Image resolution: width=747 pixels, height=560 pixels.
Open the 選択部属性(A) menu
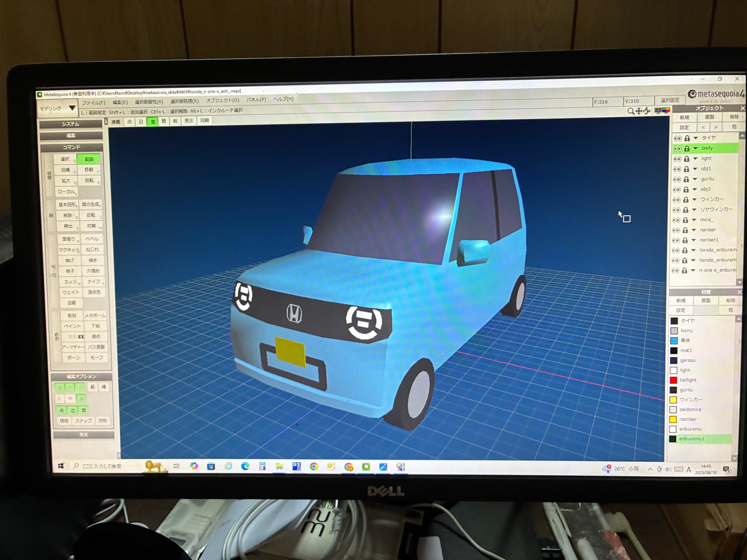(x=149, y=101)
